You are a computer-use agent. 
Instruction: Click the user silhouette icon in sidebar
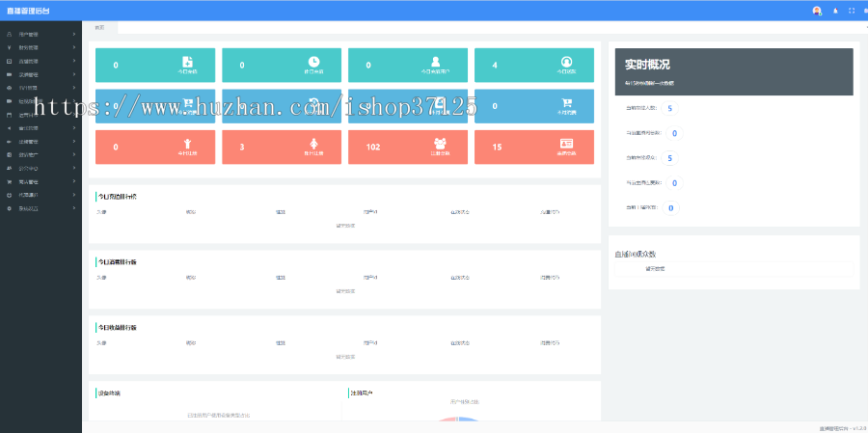[9, 35]
